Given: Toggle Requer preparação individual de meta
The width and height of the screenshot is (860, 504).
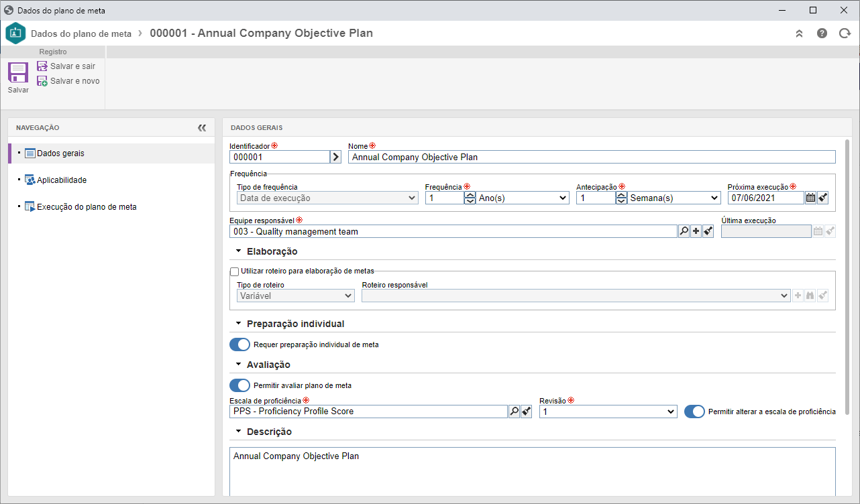Looking at the screenshot, I should point(239,344).
